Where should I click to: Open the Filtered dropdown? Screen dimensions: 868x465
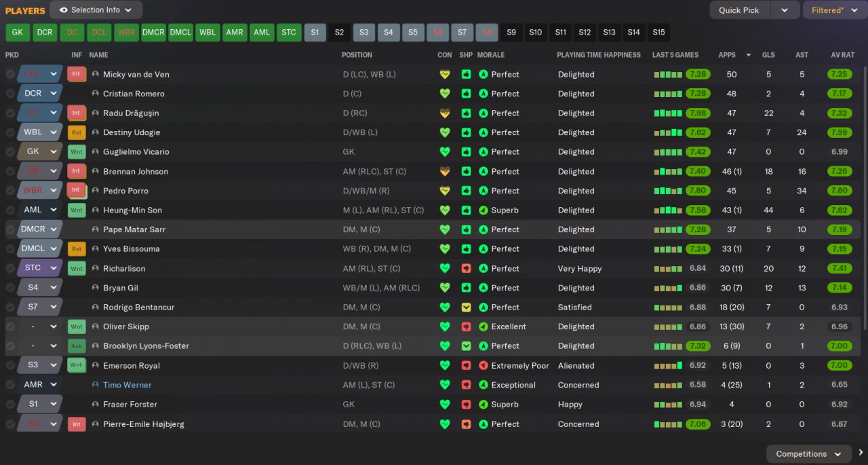[833, 10]
